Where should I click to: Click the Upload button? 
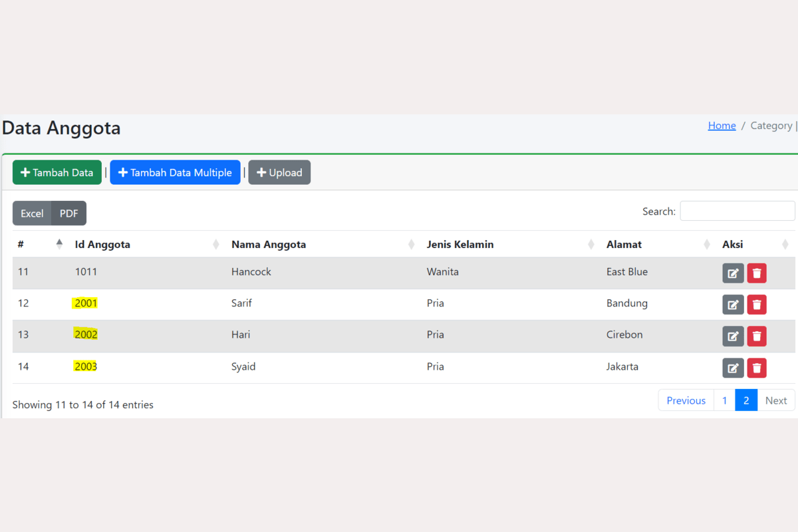click(x=279, y=172)
